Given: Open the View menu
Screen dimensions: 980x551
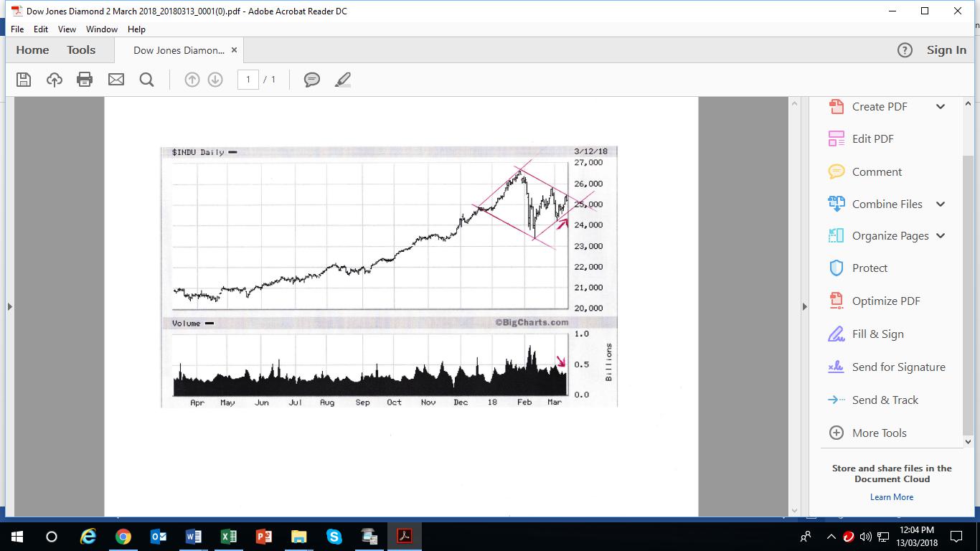Looking at the screenshot, I should (67, 29).
